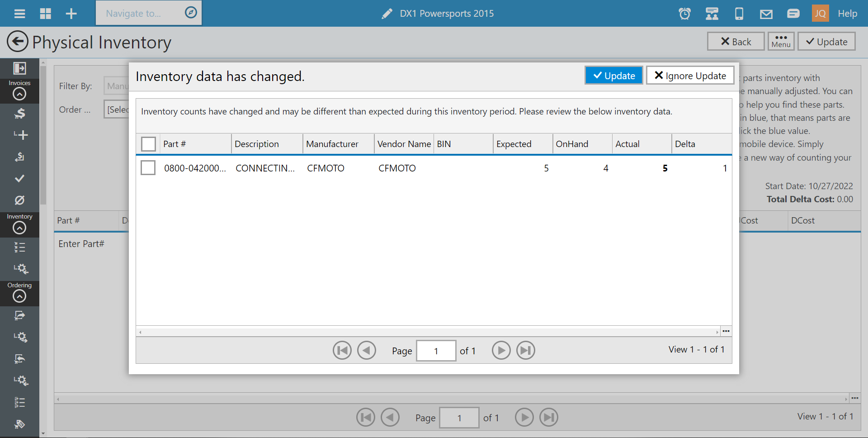Collapse the Inventory sidebar section
Screen dimensions: 868x438
[x=19, y=228]
